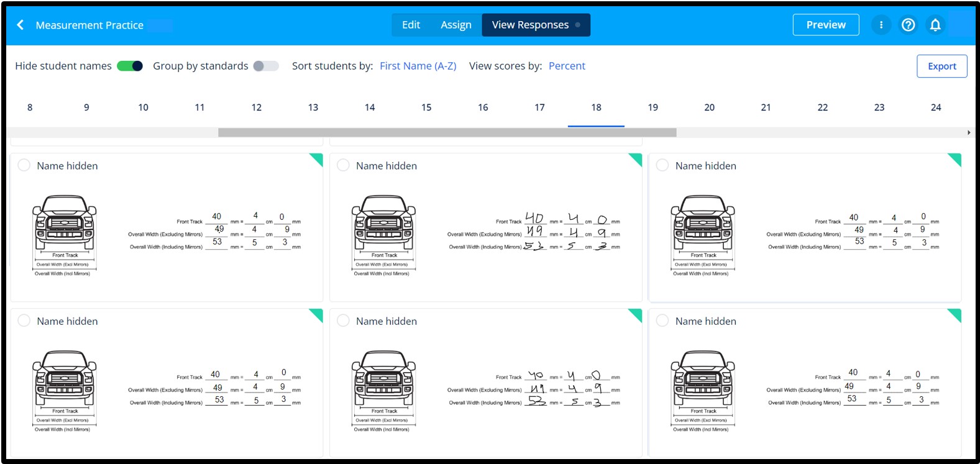Click the green corner flag on the bottom-right card
980x464 pixels.
coord(956,314)
